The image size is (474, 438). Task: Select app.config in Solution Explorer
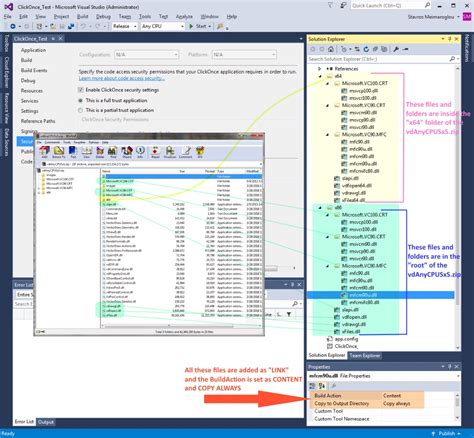pyautogui.click(x=346, y=339)
